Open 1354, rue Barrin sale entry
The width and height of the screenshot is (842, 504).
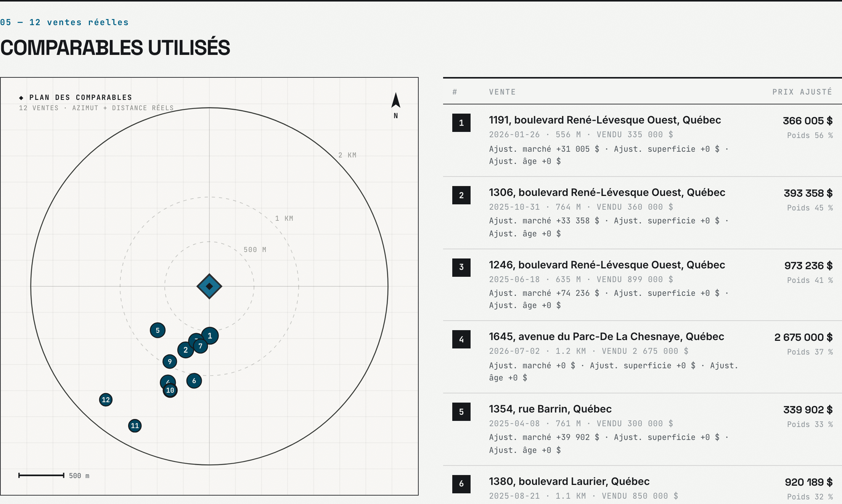(x=550, y=409)
